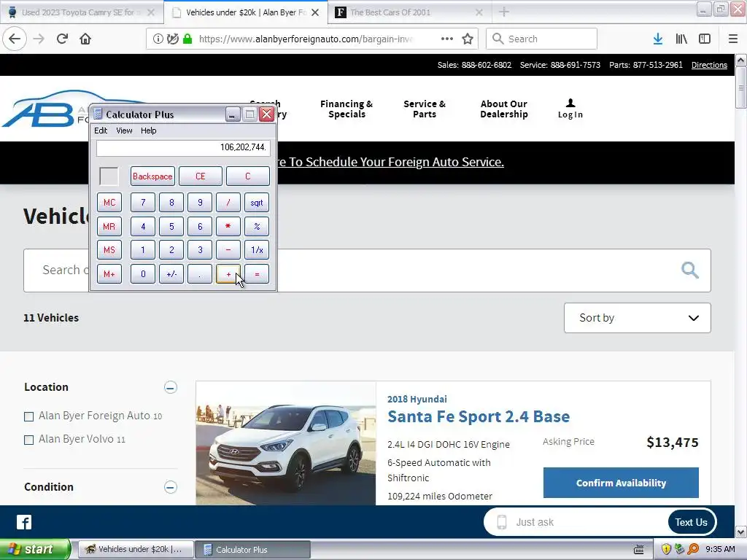This screenshot has width=747, height=560.
Task: Click the Directions link
Action: point(709,65)
